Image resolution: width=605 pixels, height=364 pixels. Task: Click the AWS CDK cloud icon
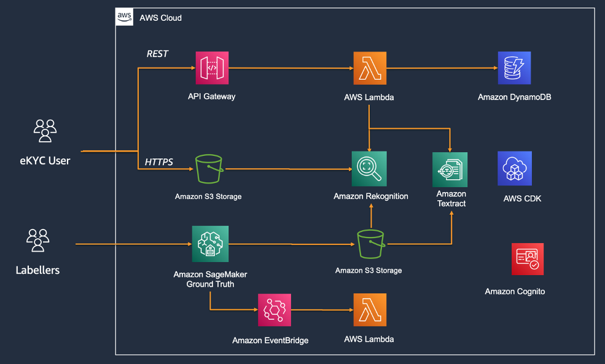coord(514,169)
